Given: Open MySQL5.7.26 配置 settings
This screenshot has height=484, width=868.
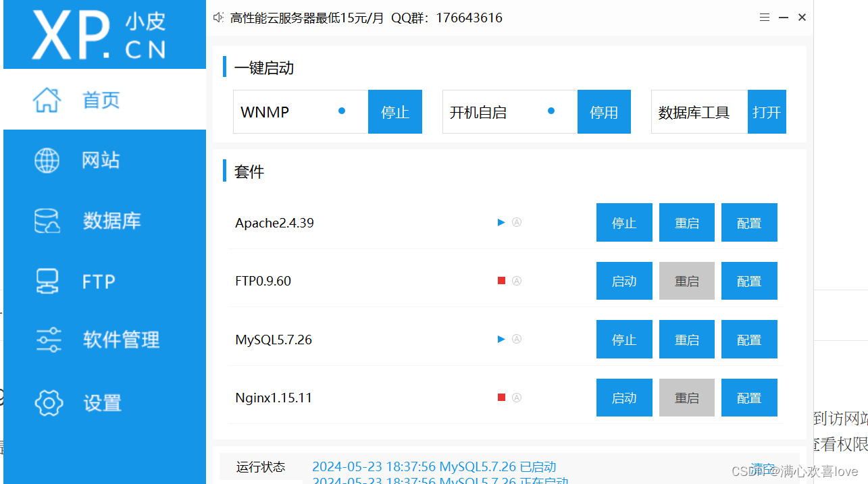Looking at the screenshot, I should (x=749, y=340).
